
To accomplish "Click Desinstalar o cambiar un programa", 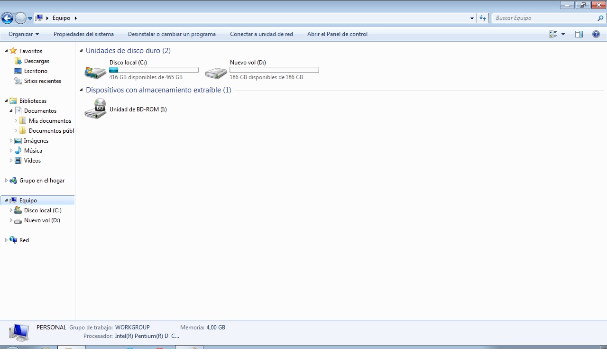I will 172,34.
